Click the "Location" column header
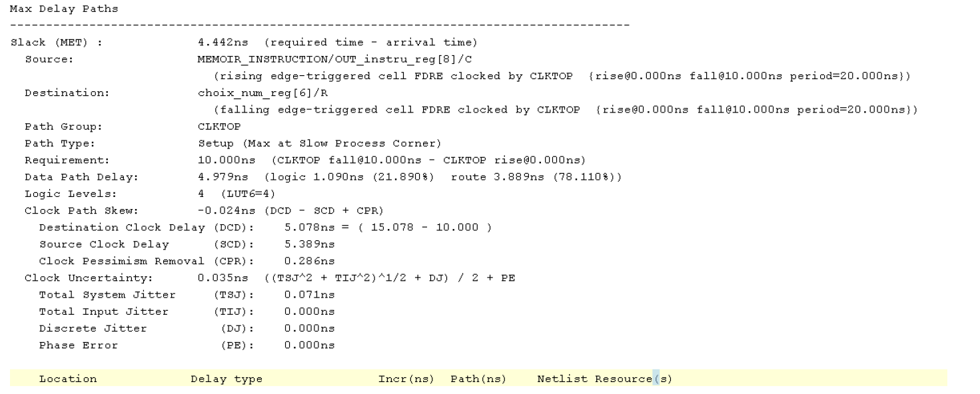Image resolution: width=980 pixels, height=394 pixels. coord(68,379)
